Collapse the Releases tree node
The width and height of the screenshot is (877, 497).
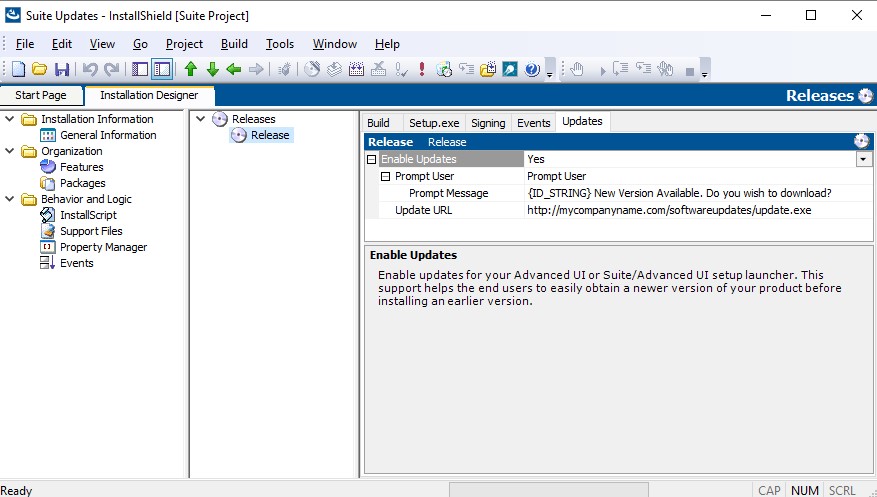200,119
